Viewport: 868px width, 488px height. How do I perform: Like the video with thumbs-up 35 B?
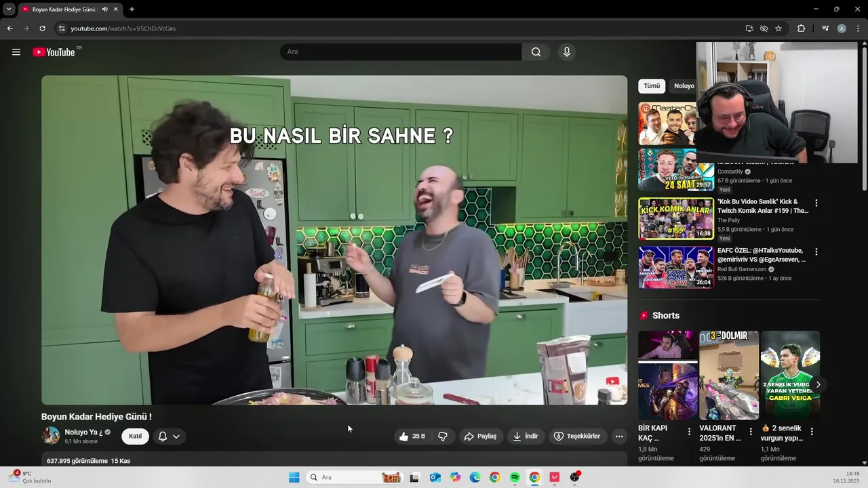click(412, 436)
